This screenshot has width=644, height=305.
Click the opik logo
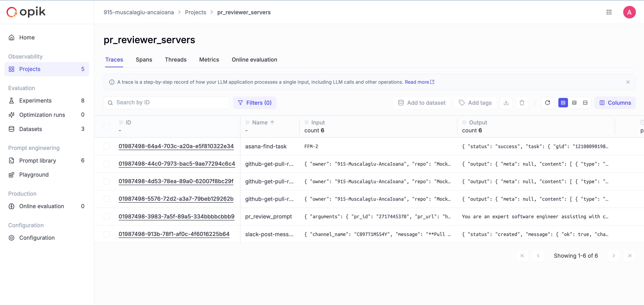(26, 12)
